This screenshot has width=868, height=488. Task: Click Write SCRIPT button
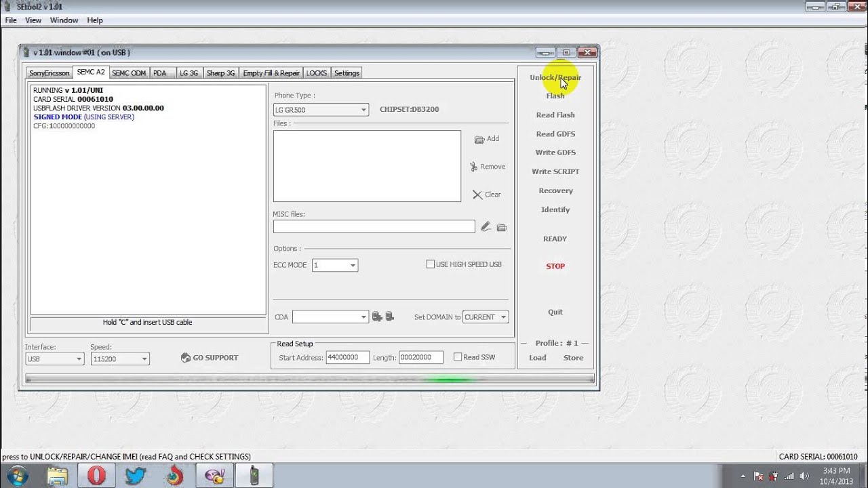pyautogui.click(x=555, y=171)
